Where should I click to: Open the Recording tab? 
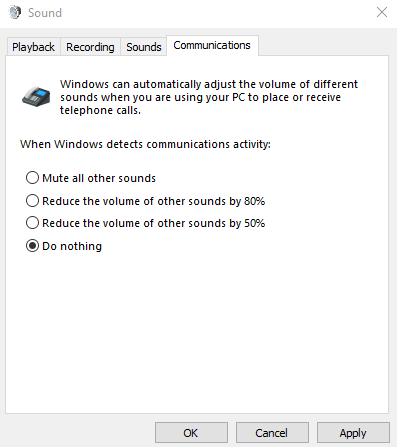(90, 47)
